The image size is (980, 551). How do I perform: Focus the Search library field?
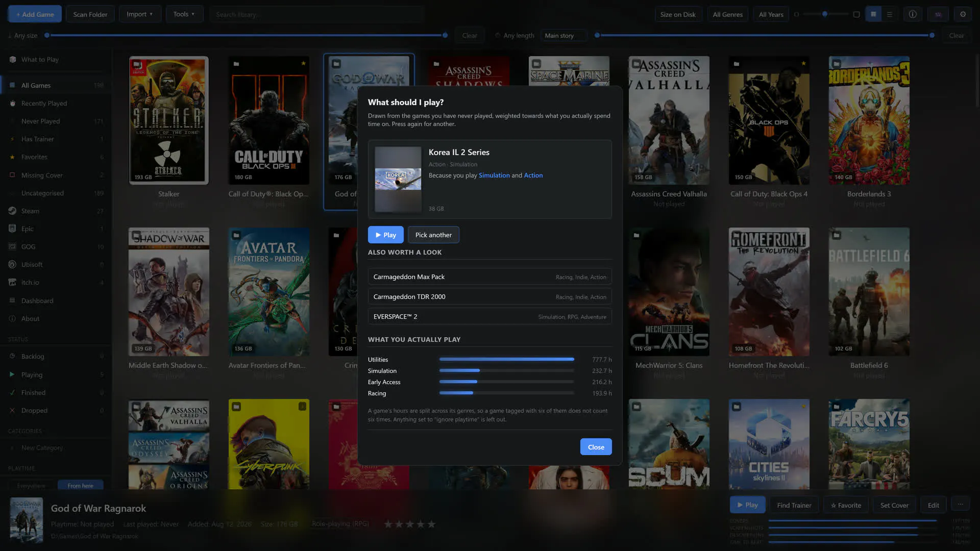click(x=316, y=14)
